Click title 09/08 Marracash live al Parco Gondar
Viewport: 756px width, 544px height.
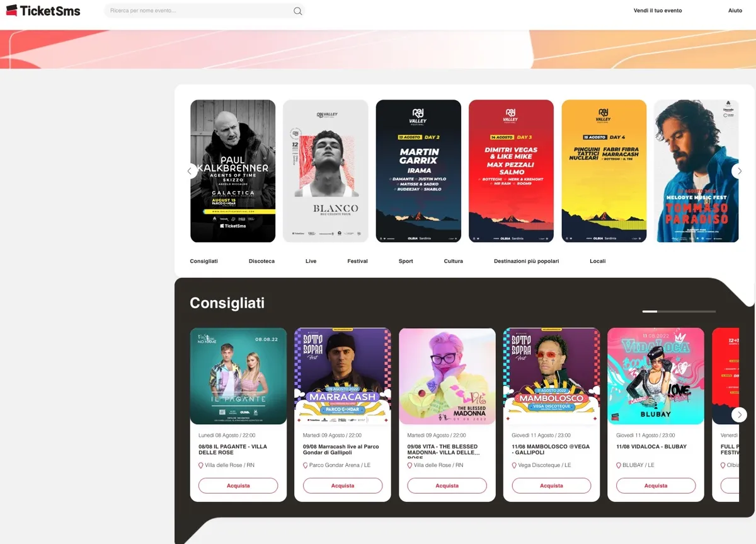341,449
